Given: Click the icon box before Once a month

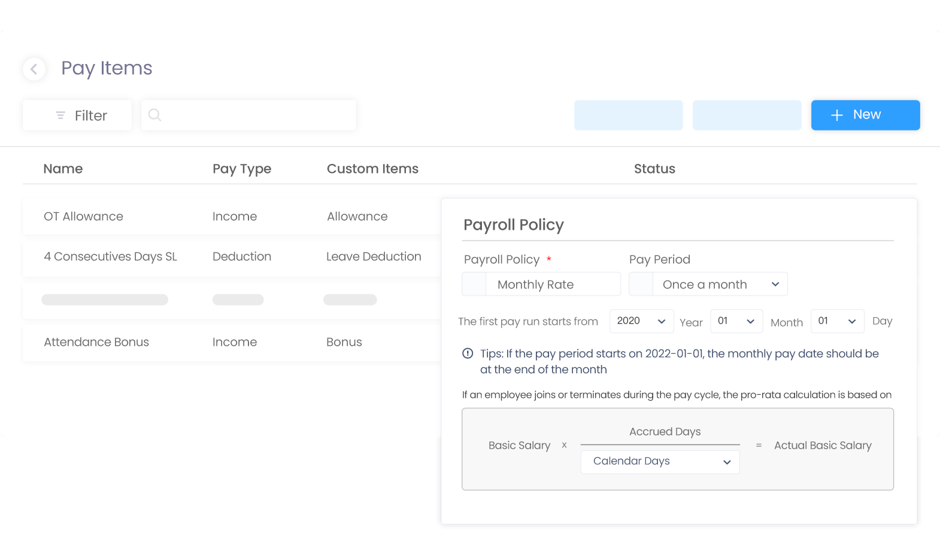Looking at the screenshot, I should pyautogui.click(x=641, y=284).
